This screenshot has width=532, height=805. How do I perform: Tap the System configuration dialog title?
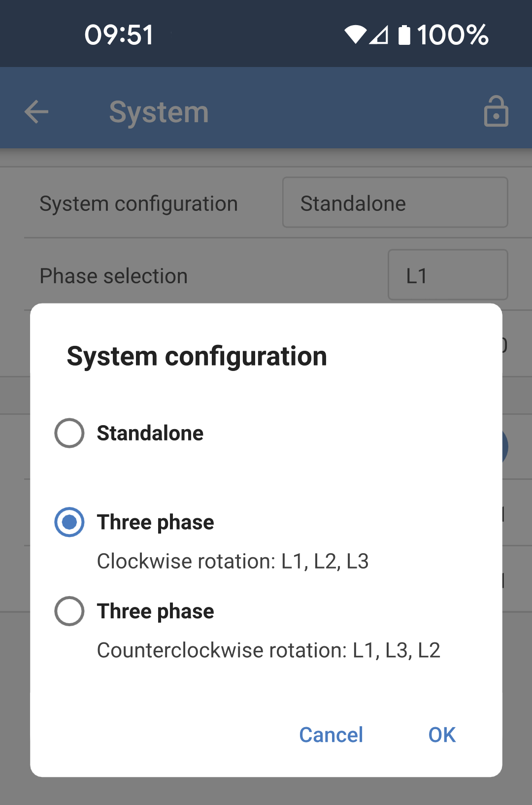(x=197, y=355)
